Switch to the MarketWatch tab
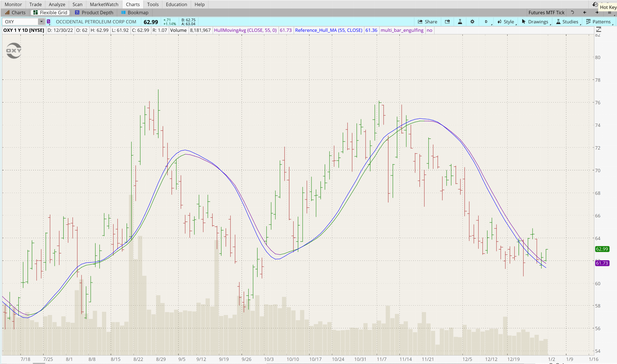Viewport: 617px width, 364px height. [104, 5]
